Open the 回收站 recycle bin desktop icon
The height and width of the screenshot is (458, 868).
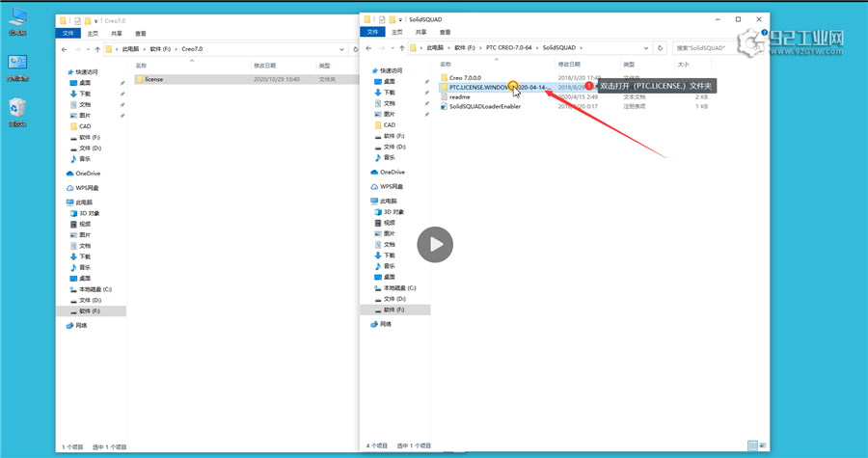click(17, 112)
